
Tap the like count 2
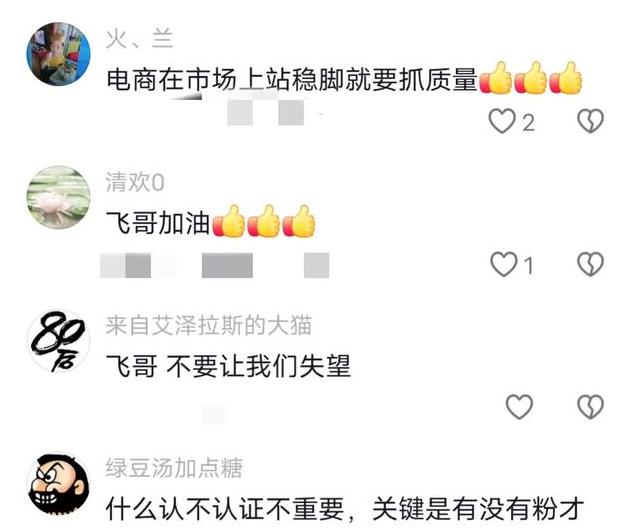pos(528,123)
